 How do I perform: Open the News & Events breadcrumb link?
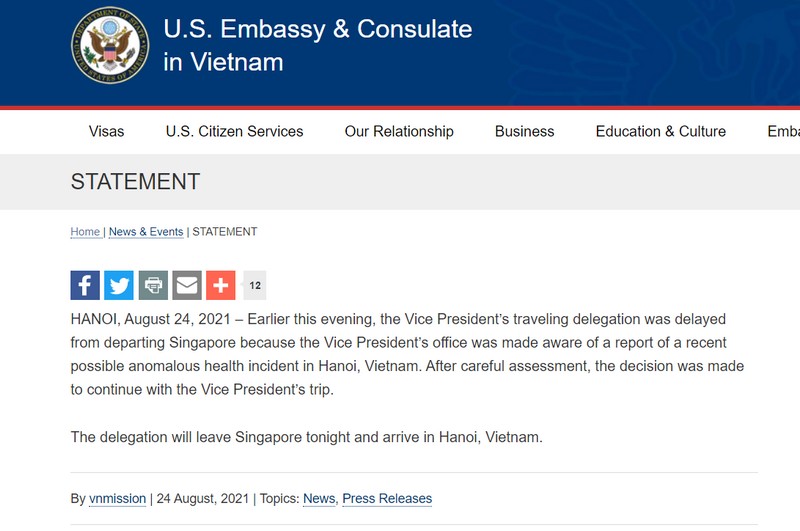point(146,232)
